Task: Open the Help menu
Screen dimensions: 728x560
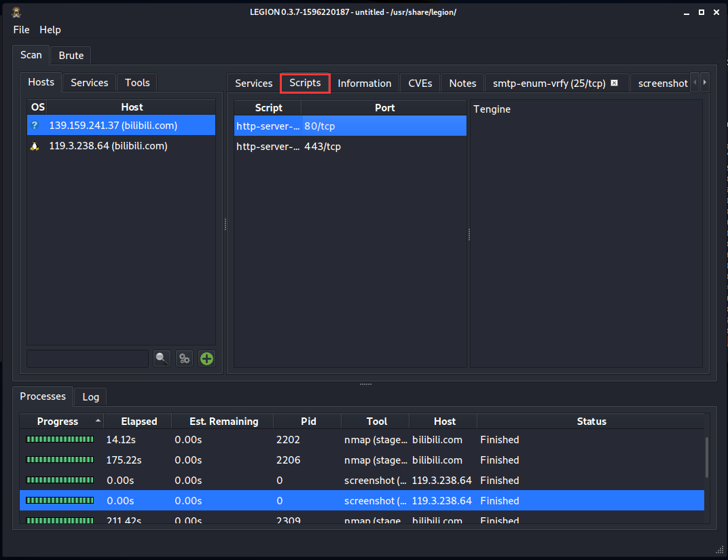Action: pyautogui.click(x=50, y=30)
